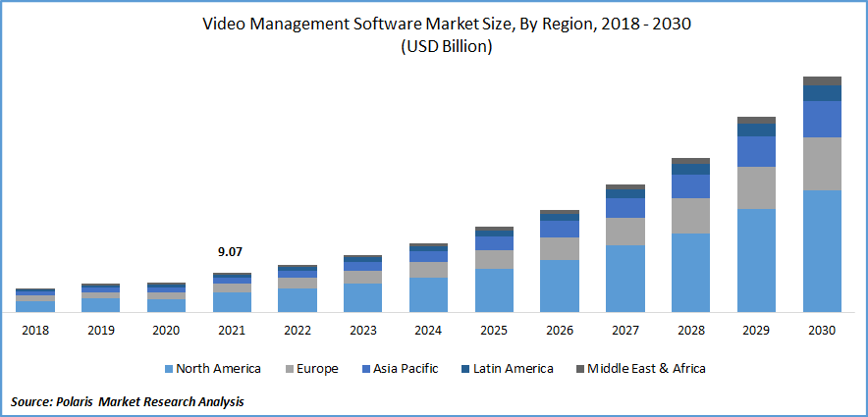This screenshot has width=868, height=417.
Task: Click the North America segment of the 2019 bar
Action: click(101, 305)
